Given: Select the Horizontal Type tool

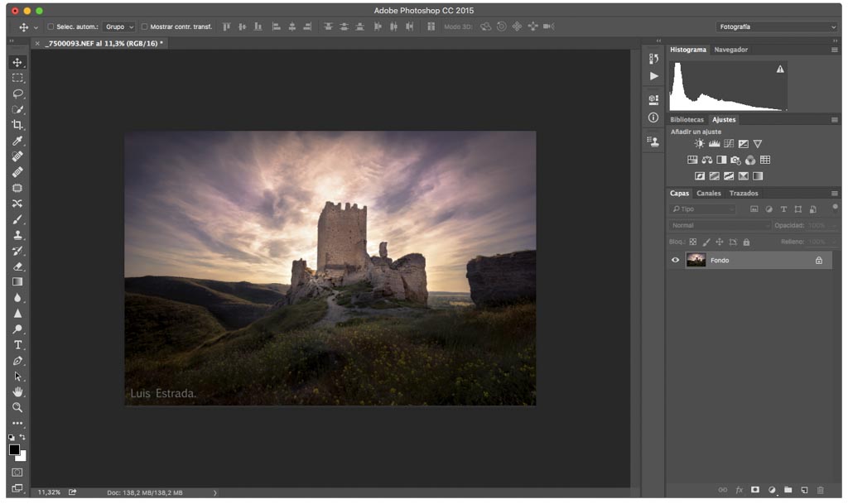Looking at the screenshot, I should (17, 345).
